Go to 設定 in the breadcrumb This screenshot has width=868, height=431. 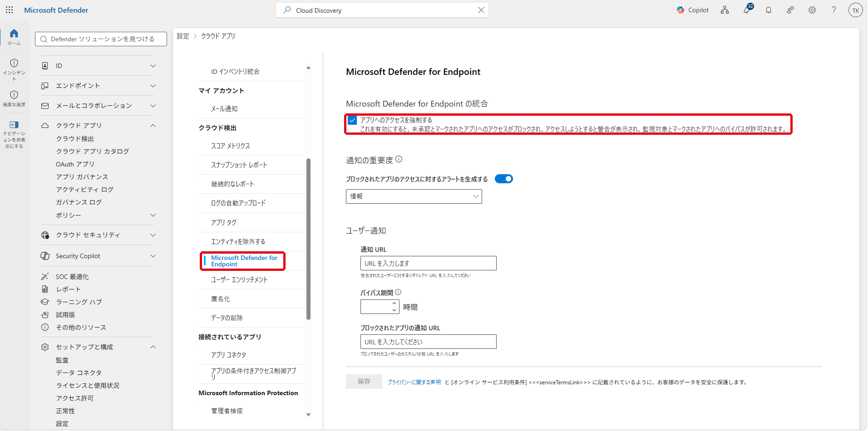[x=183, y=36]
